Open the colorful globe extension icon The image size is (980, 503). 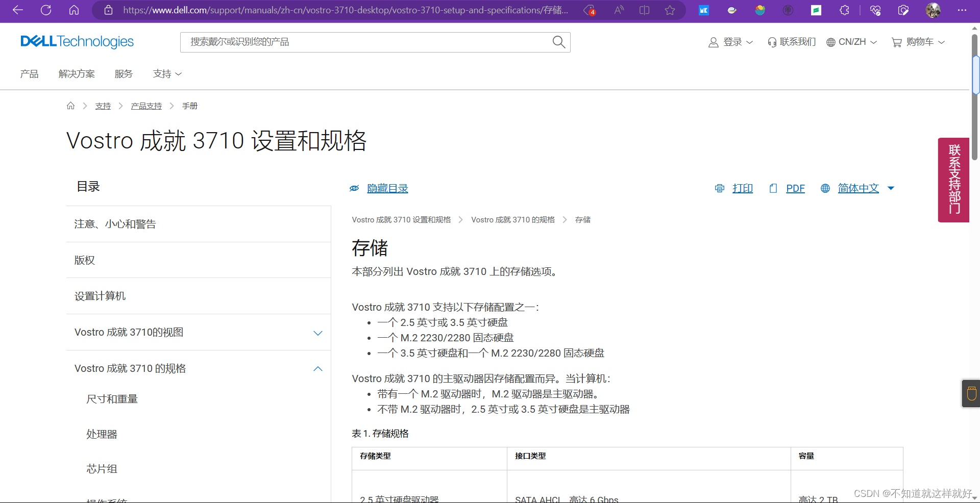[760, 10]
